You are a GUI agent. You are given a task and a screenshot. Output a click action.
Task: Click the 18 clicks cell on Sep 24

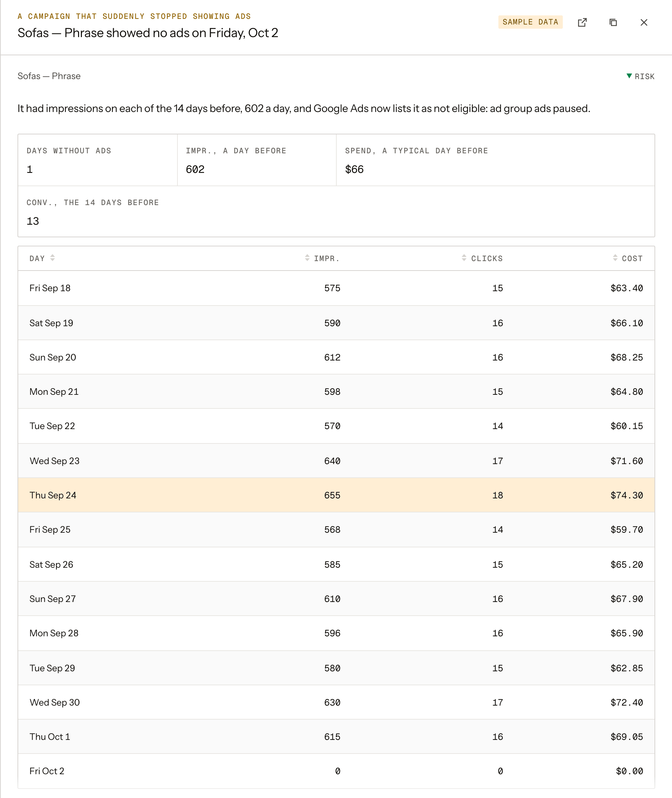[x=497, y=495]
